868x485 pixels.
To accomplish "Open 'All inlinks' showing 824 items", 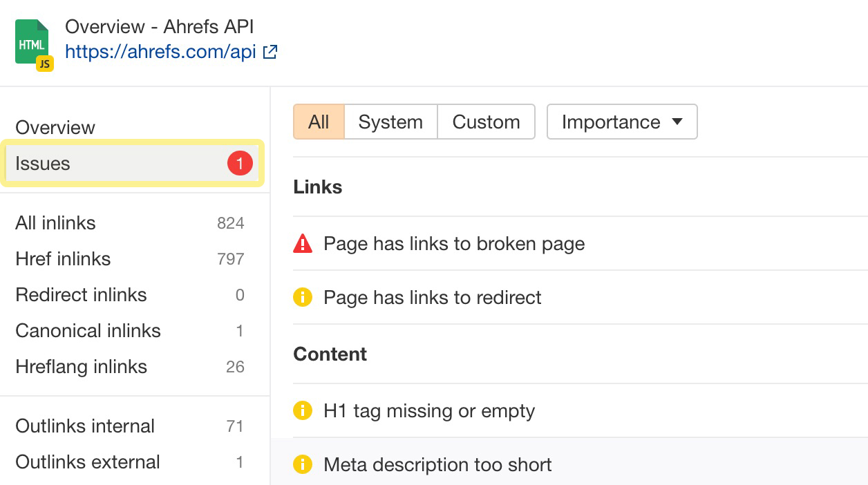I will 55,222.
